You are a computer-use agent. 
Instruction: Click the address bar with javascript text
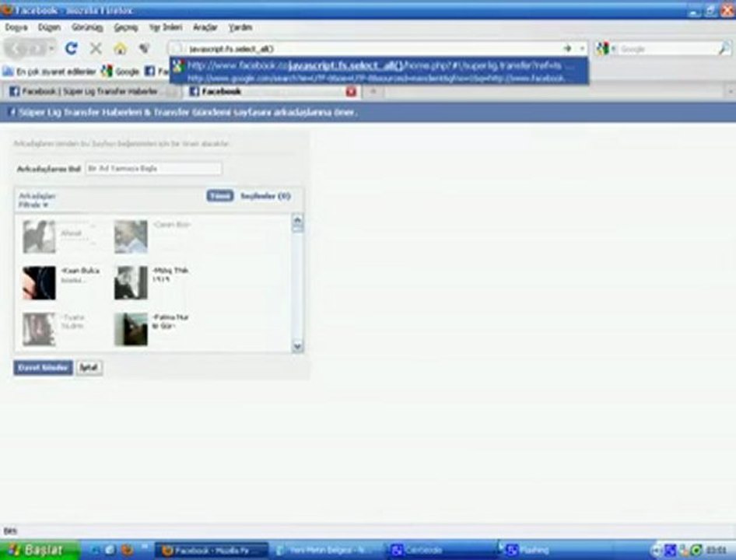click(366, 48)
